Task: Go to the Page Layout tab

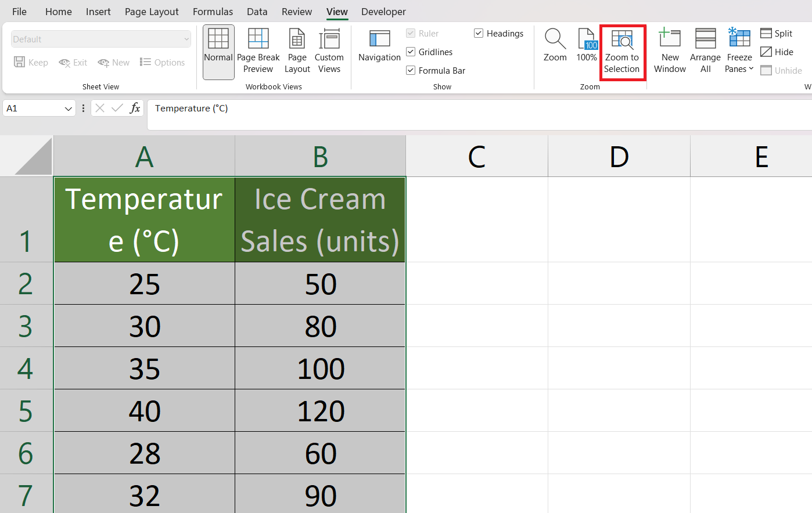Action: coord(152,12)
